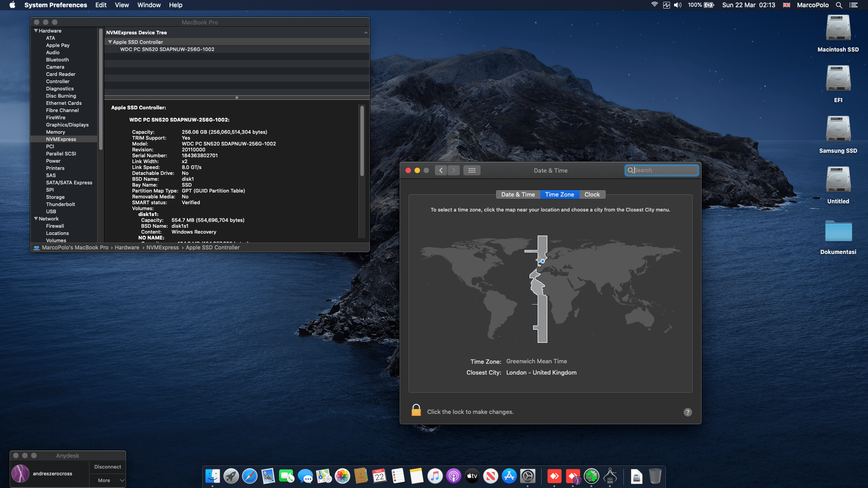This screenshot has width=868, height=488.
Task: Open Podcasts from the dock
Action: 453,476
